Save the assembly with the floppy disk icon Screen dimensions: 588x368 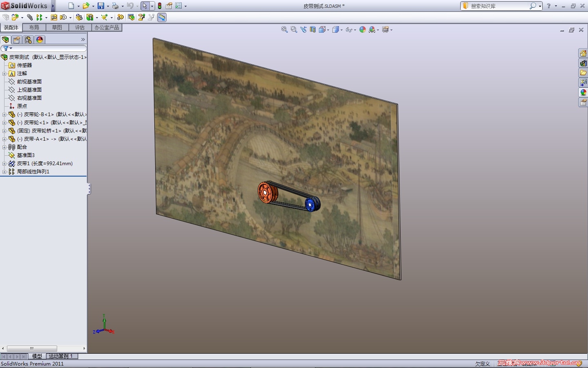coord(100,6)
